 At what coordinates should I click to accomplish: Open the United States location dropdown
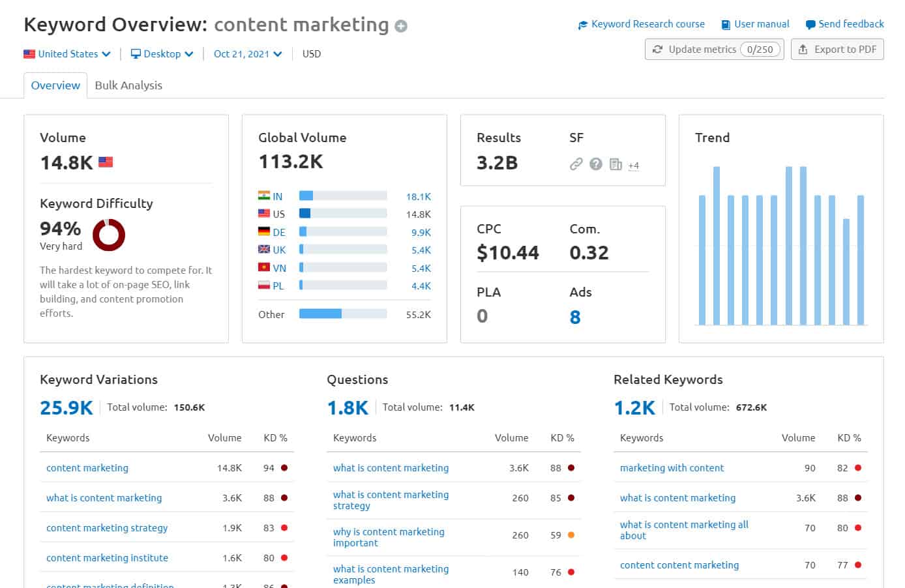click(67, 54)
